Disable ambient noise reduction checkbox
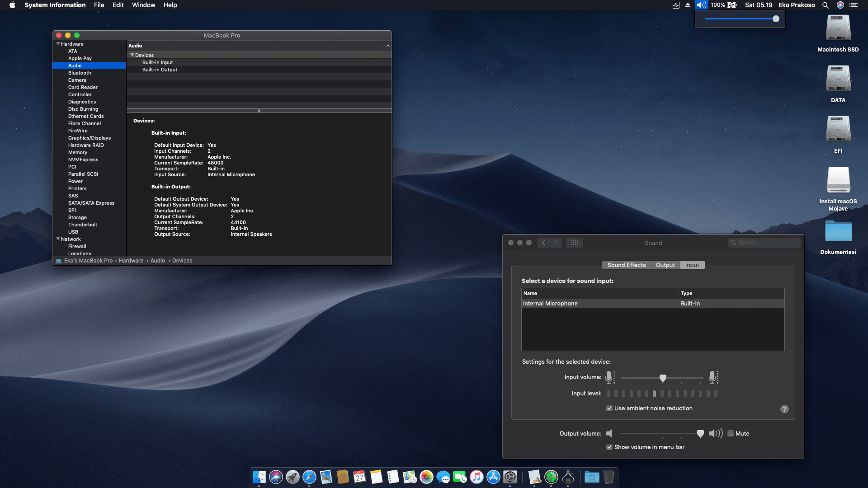This screenshot has width=868, height=488. (x=609, y=408)
